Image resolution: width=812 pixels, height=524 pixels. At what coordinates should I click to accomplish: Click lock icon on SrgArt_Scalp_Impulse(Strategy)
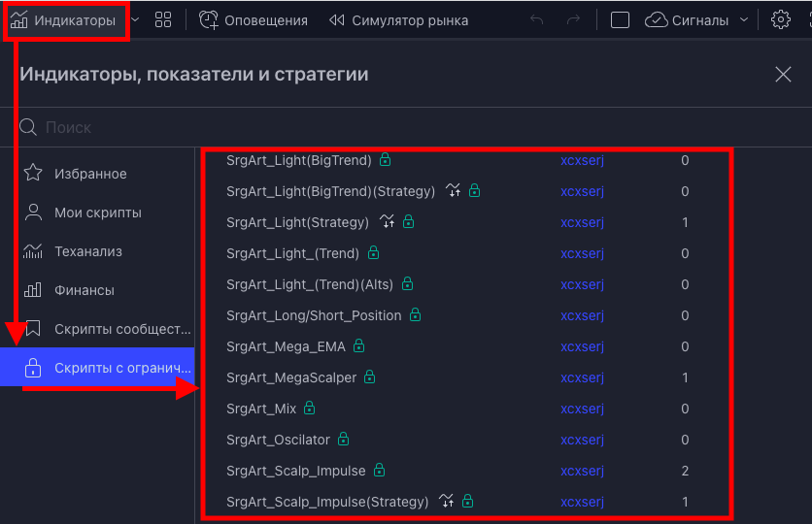pos(467,501)
